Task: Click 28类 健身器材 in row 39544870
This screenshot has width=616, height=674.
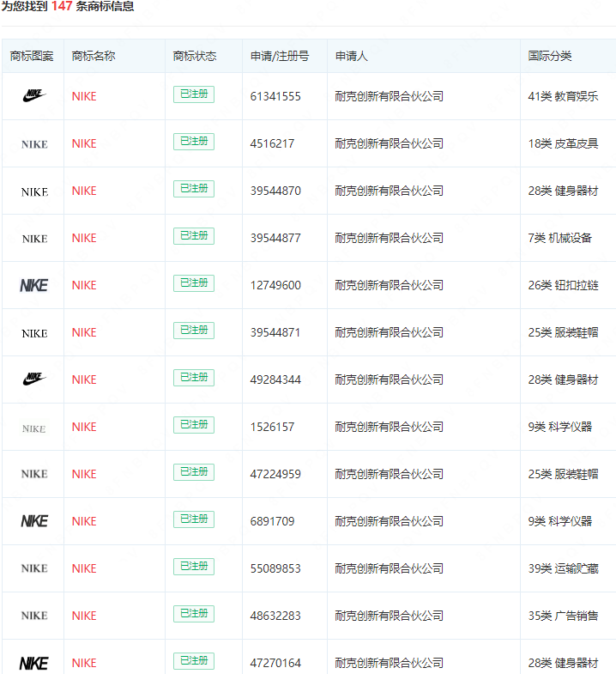Action: pyautogui.click(x=563, y=191)
